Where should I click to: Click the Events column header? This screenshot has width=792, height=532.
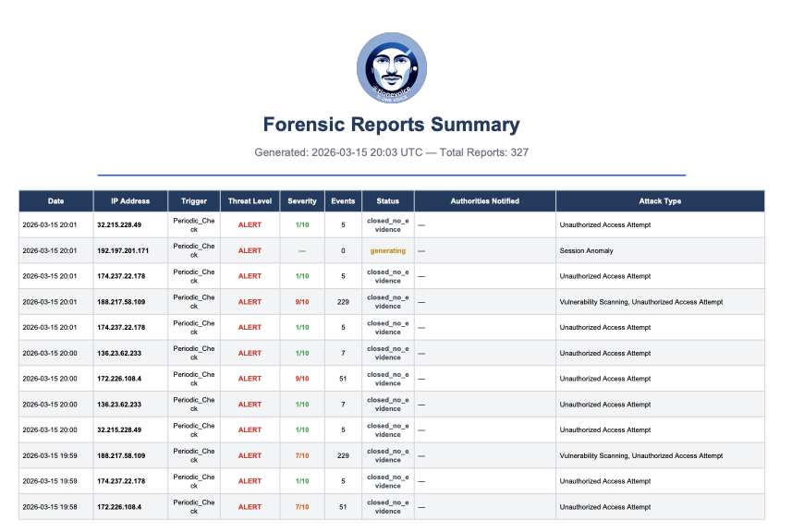343,201
